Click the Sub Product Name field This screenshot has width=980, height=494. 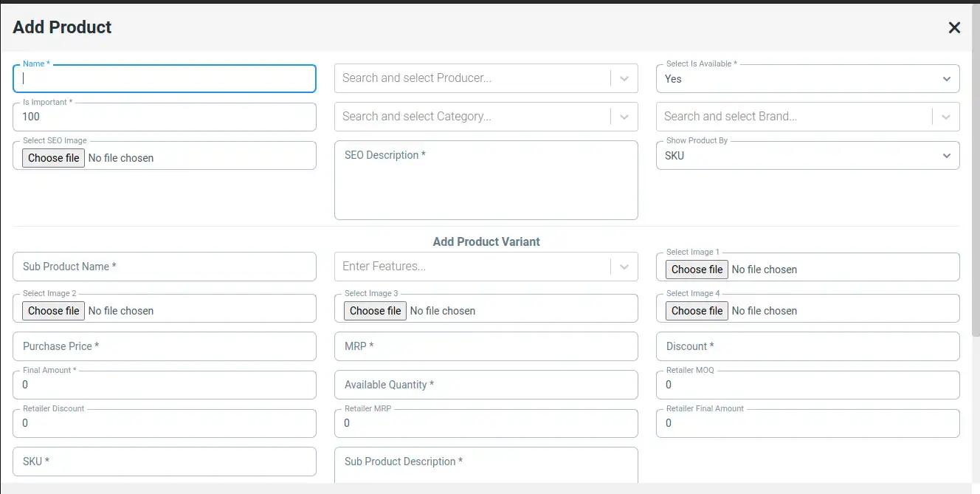pyautogui.click(x=165, y=267)
